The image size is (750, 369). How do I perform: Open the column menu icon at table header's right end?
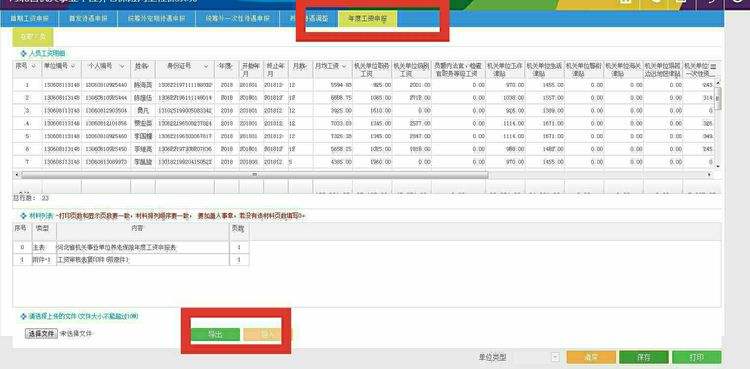coord(713,67)
